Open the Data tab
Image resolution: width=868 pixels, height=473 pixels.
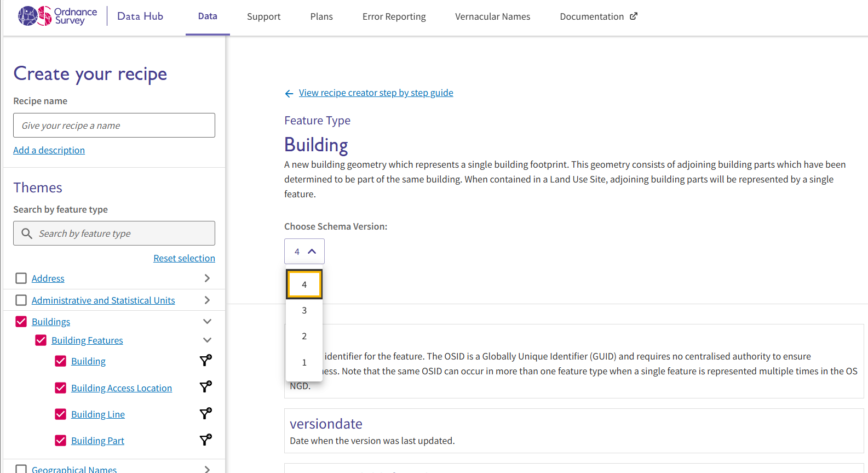tap(208, 16)
